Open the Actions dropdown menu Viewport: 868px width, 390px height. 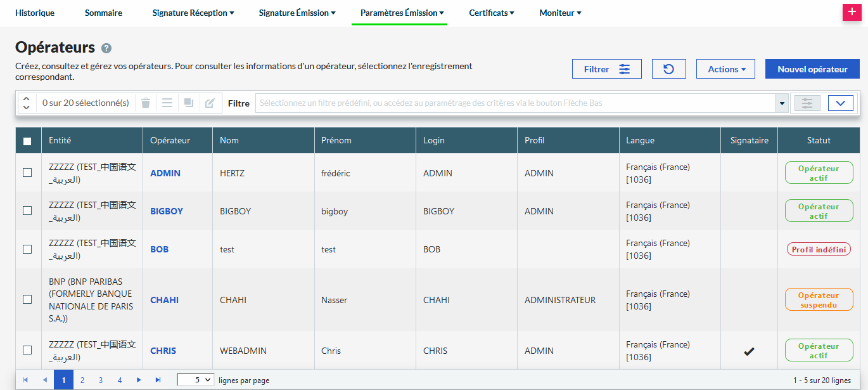tap(725, 69)
